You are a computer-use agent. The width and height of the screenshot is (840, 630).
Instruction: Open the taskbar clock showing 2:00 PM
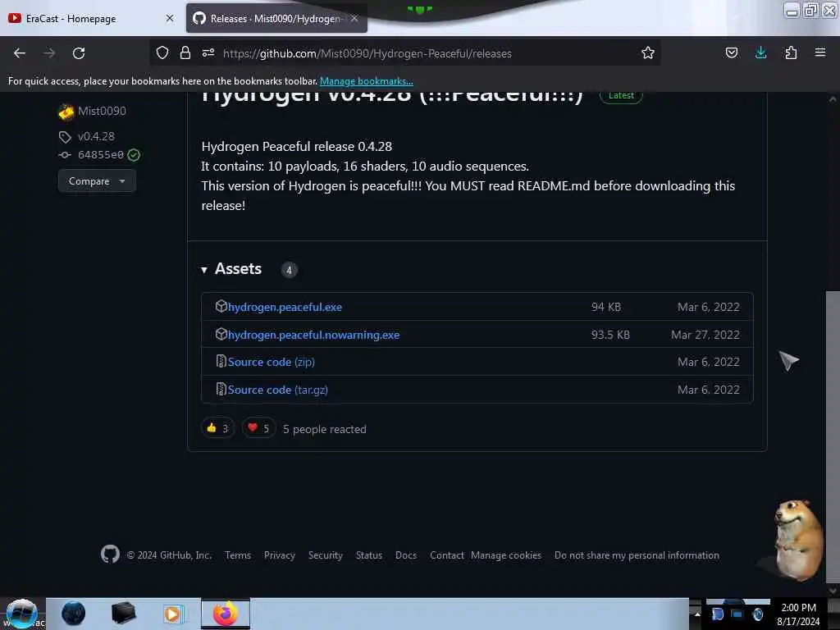(798, 614)
